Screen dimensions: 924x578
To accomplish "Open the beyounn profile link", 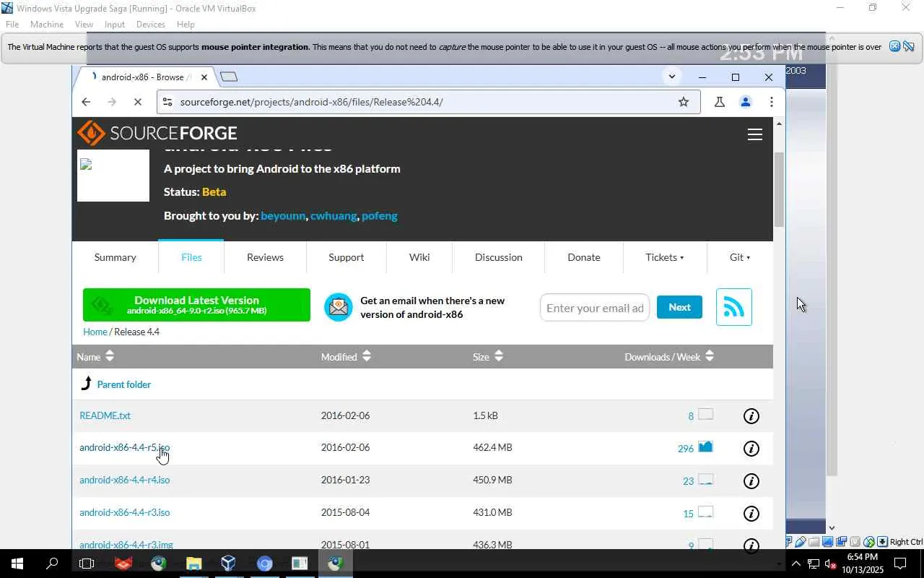I will [283, 215].
